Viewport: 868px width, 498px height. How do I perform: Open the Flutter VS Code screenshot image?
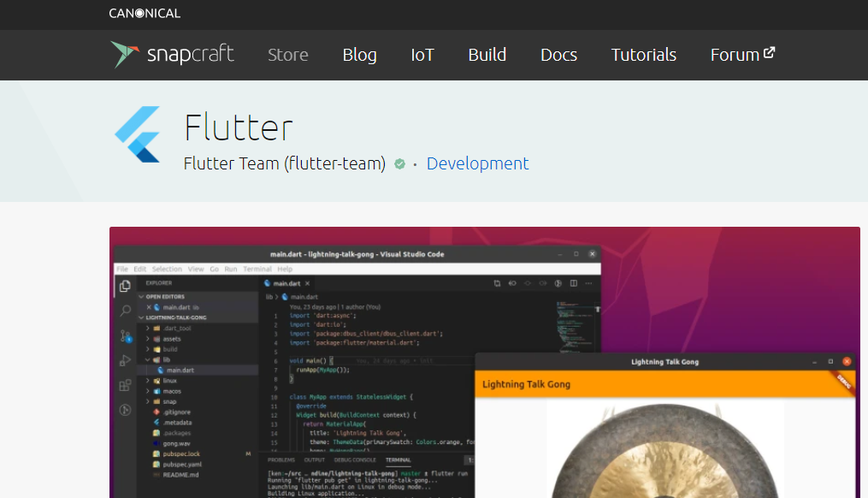484,362
